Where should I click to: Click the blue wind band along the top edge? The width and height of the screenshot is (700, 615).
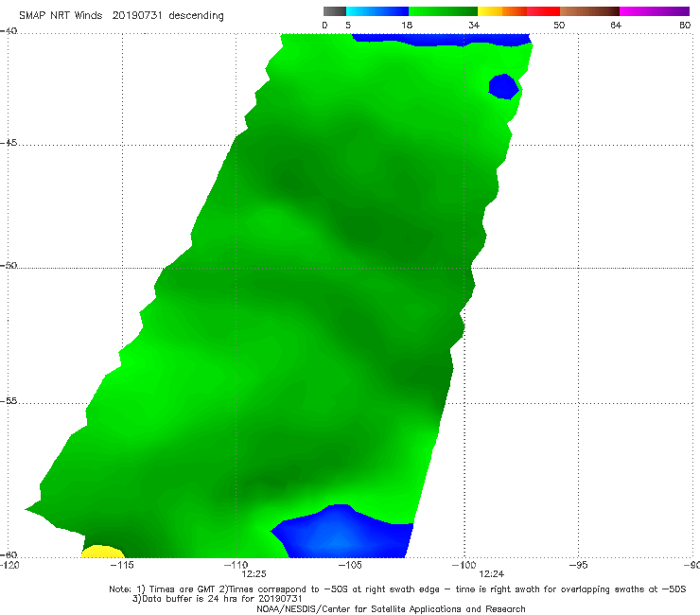(442, 40)
